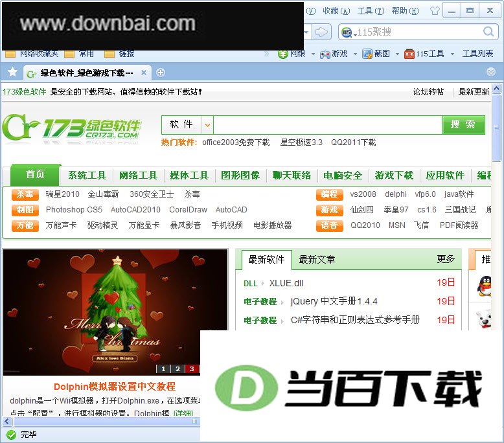Image resolution: width=504 pixels, height=443 pixels.
Task: Open the dropdown arrow next to 游戏 toolbar
Action: 355,54
